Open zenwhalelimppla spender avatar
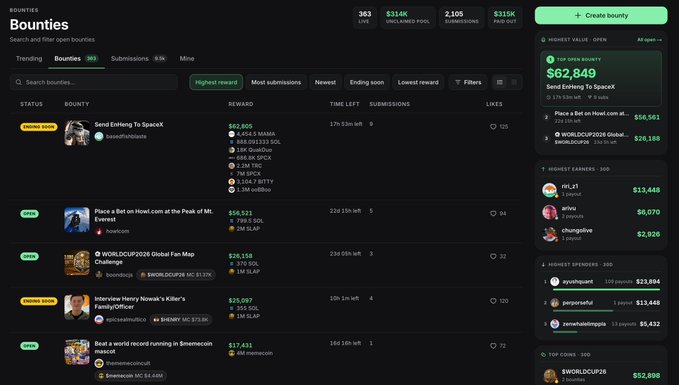 [555, 324]
